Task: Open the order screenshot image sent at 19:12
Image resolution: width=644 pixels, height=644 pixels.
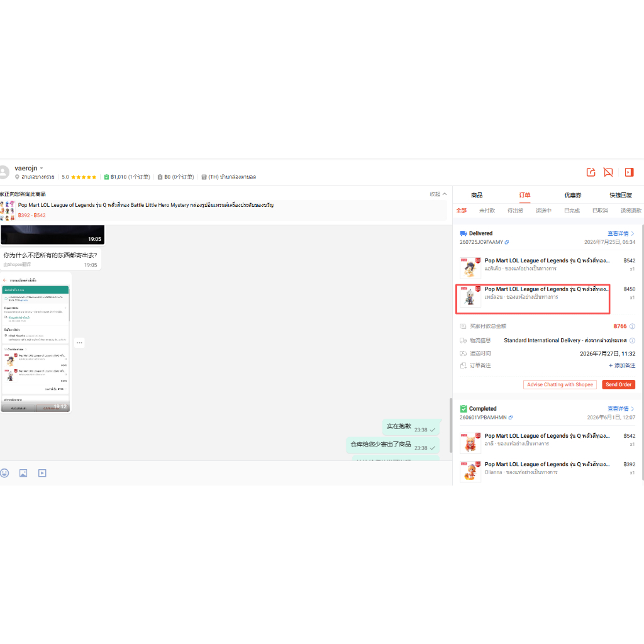Action: [x=35, y=343]
